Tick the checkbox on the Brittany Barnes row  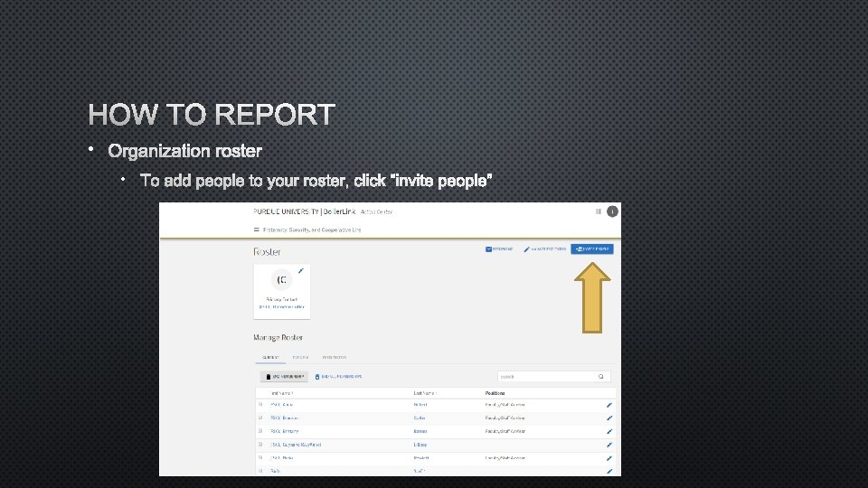coord(260,431)
